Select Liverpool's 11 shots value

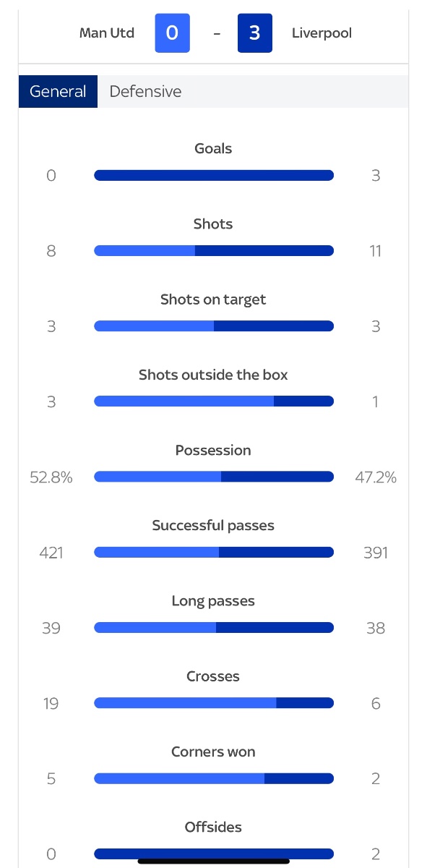click(375, 251)
